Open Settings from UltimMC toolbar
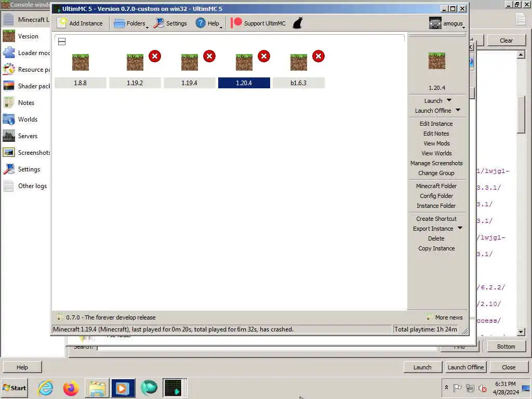Image resolution: width=532 pixels, height=399 pixels. click(170, 23)
